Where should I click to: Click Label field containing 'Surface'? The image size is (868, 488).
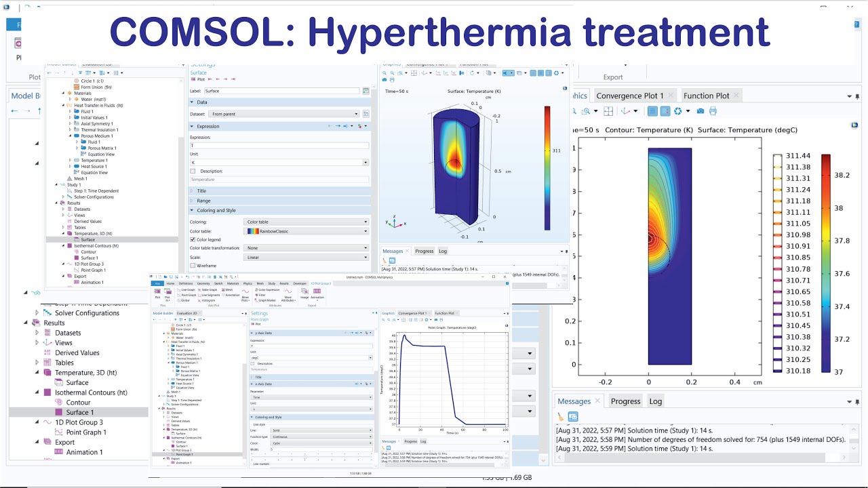click(281, 91)
